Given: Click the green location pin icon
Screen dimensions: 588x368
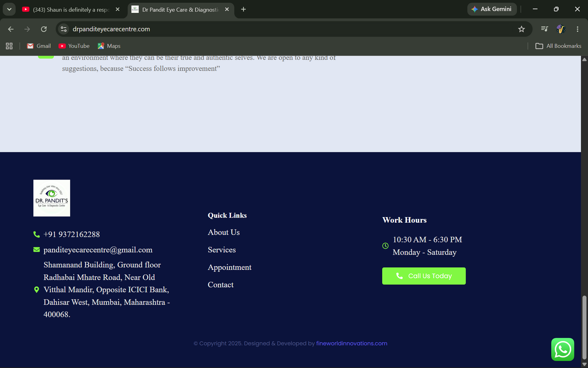Looking at the screenshot, I should [x=36, y=290].
